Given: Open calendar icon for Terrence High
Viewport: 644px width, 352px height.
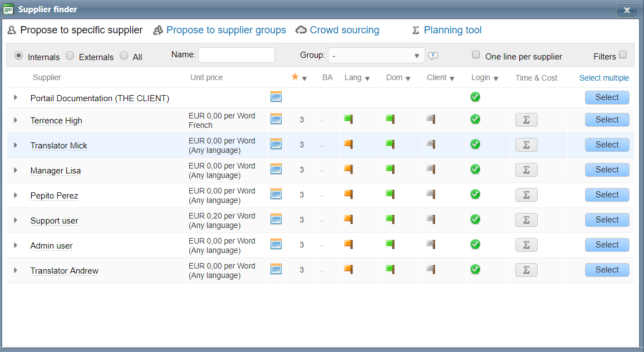Looking at the screenshot, I should pyautogui.click(x=276, y=119).
